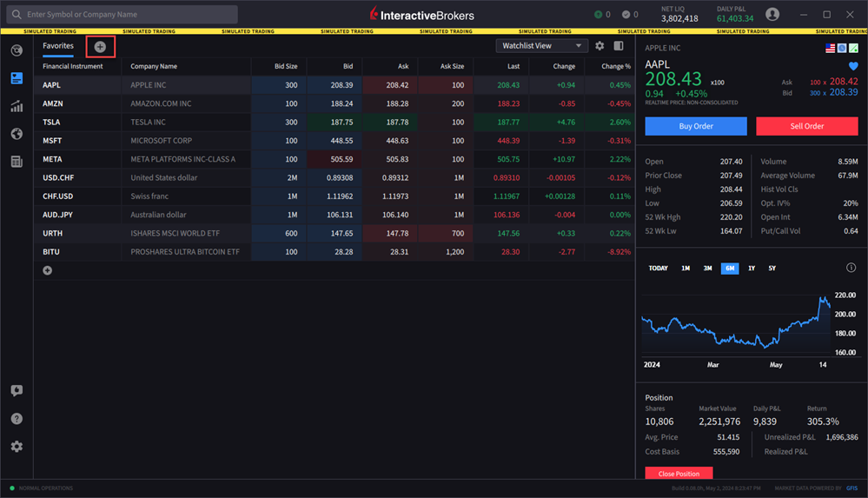Click the globe sidebar icon
The width and height of the screenshot is (868, 498).
click(17, 134)
